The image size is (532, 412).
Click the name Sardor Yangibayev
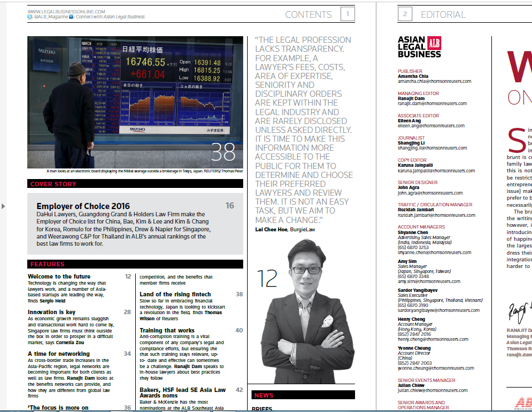418,290
